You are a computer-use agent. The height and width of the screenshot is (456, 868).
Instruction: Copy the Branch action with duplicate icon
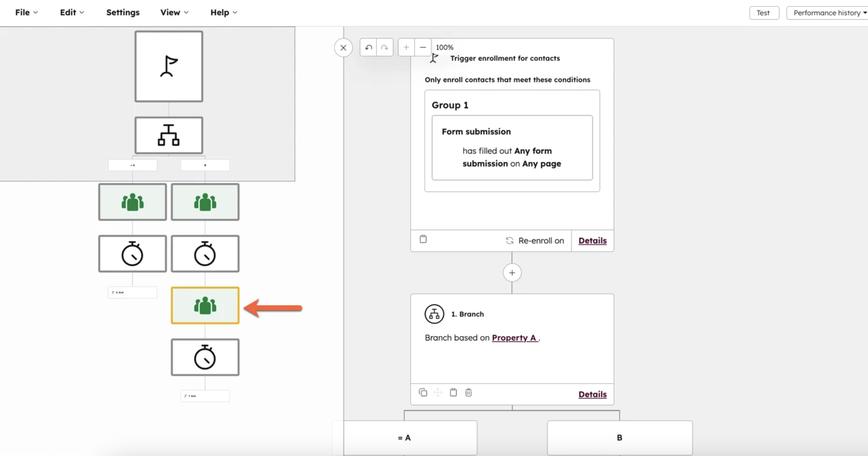(423, 393)
